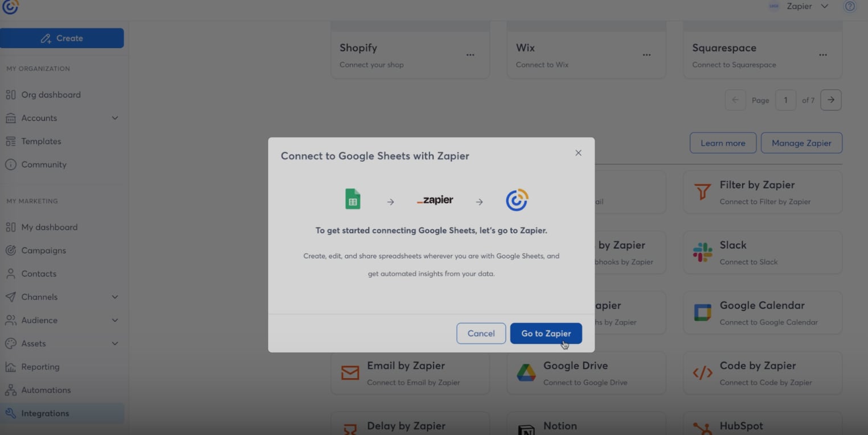Image resolution: width=868 pixels, height=435 pixels.
Task: Click the Google Drive triangle icon
Action: tap(526, 373)
